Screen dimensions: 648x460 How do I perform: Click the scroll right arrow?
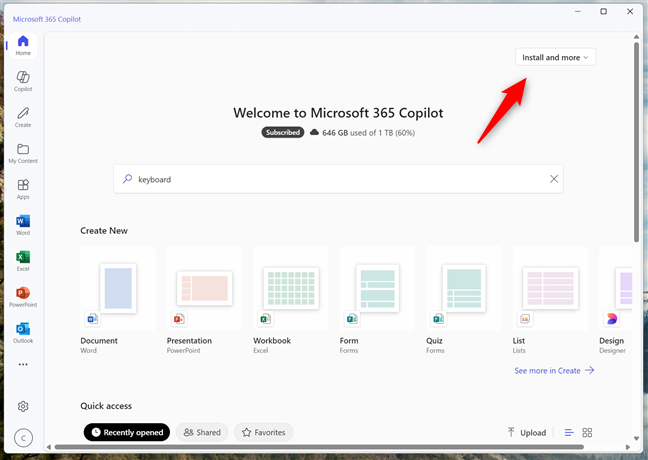pos(628,447)
